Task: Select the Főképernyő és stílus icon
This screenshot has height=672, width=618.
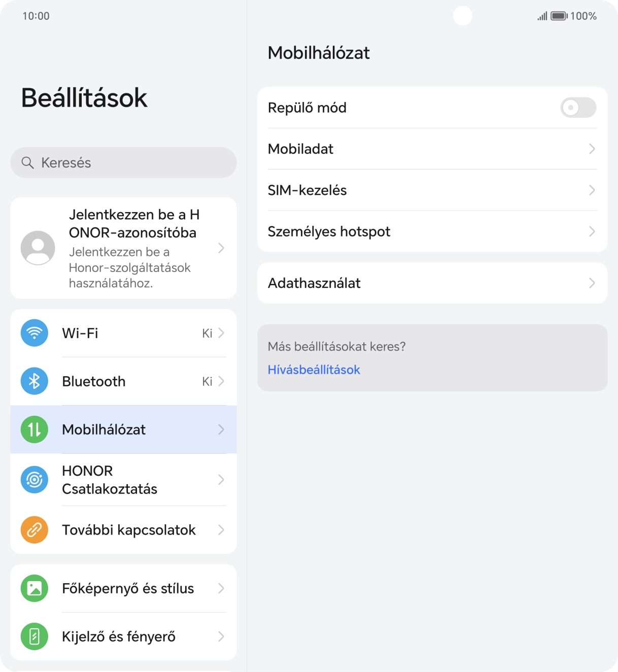Action: (x=33, y=588)
